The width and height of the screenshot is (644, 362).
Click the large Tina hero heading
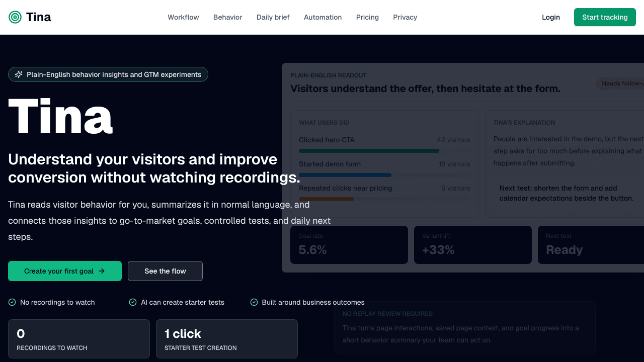pyautogui.click(x=60, y=116)
